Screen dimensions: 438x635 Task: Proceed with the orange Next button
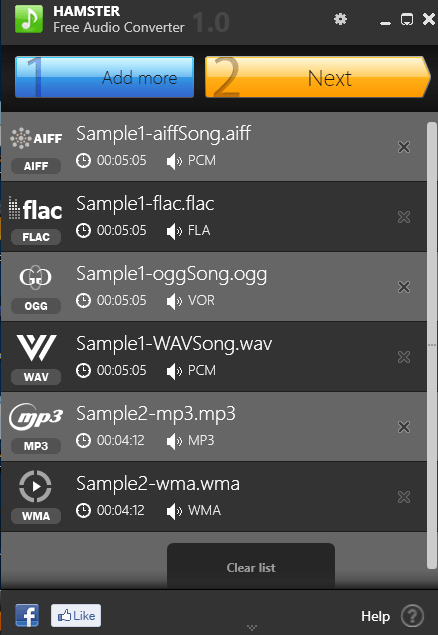point(317,77)
